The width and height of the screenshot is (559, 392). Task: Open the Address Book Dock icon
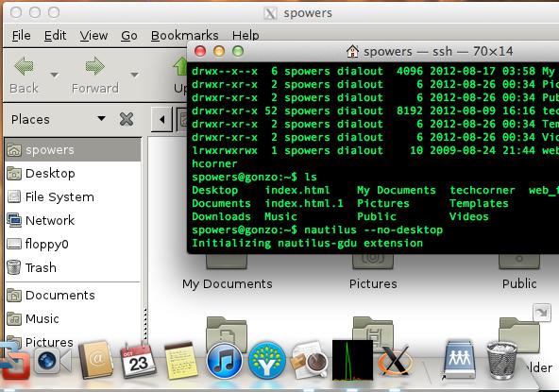point(95,360)
